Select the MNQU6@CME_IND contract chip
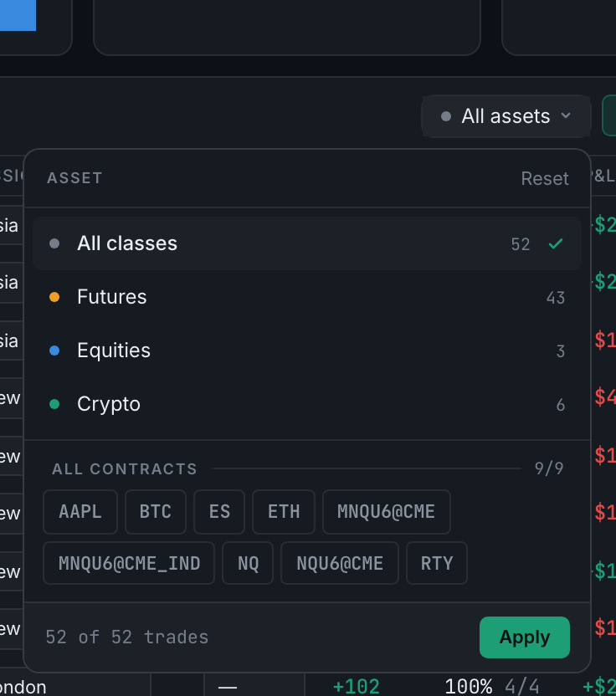Viewport: 616px width, 696px height. tap(129, 563)
